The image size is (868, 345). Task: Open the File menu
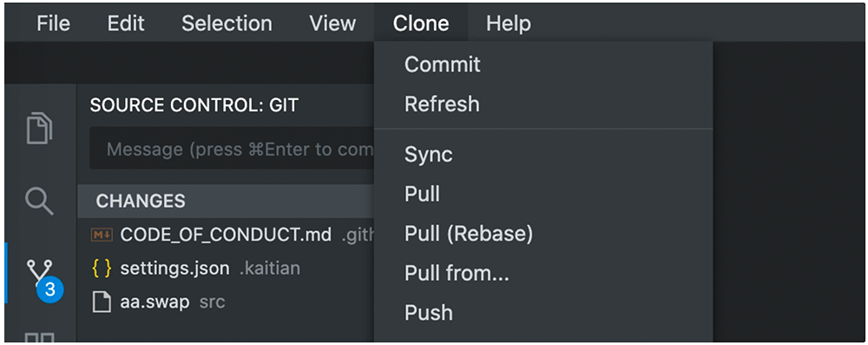[x=53, y=23]
